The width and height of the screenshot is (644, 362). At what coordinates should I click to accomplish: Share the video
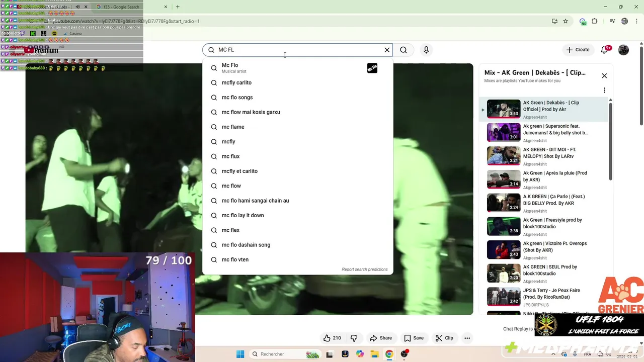click(381, 338)
